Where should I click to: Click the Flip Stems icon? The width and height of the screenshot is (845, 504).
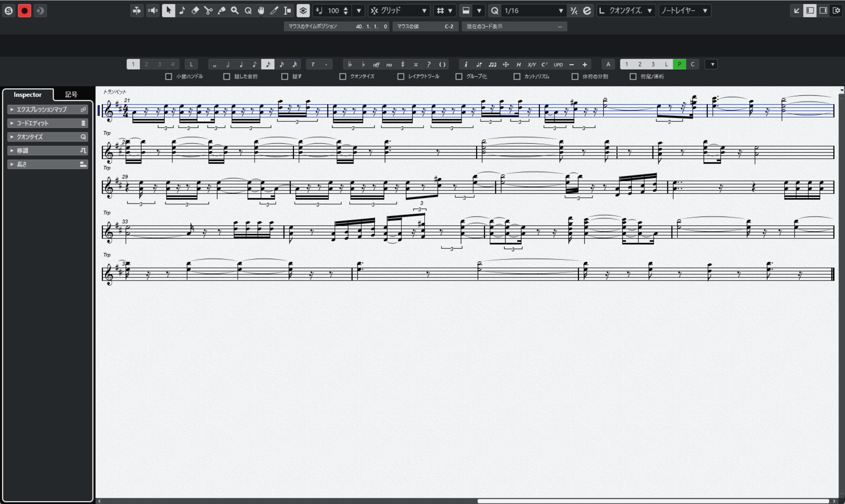[x=479, y=64]
